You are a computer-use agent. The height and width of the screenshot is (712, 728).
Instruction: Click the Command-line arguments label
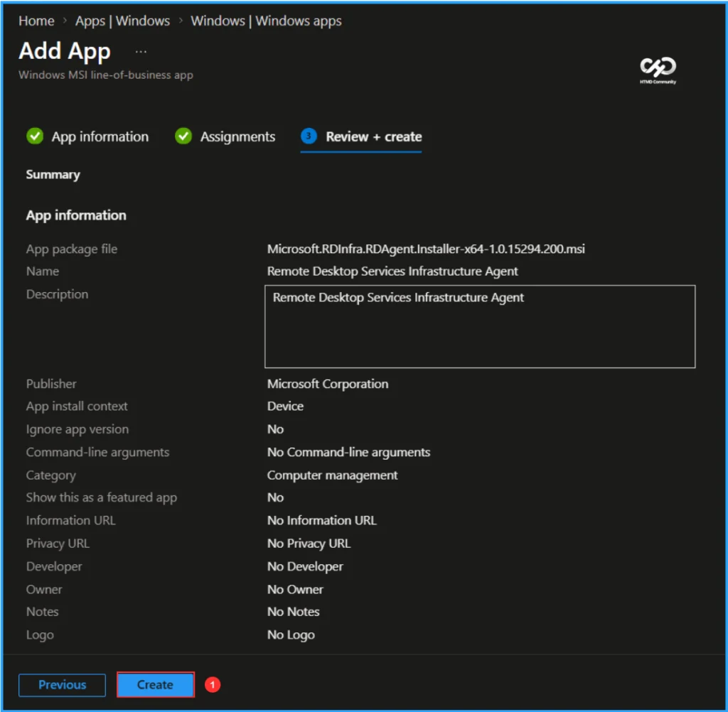coord(97,452)
